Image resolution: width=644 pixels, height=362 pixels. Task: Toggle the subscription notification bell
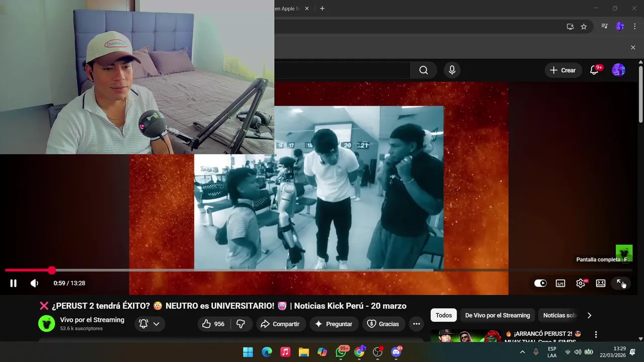click(x=143, y=324)
